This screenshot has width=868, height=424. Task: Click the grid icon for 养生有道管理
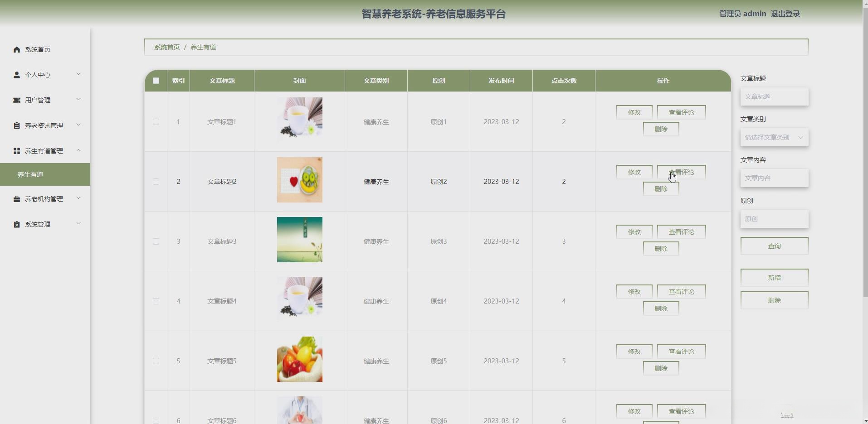(17, 151)
